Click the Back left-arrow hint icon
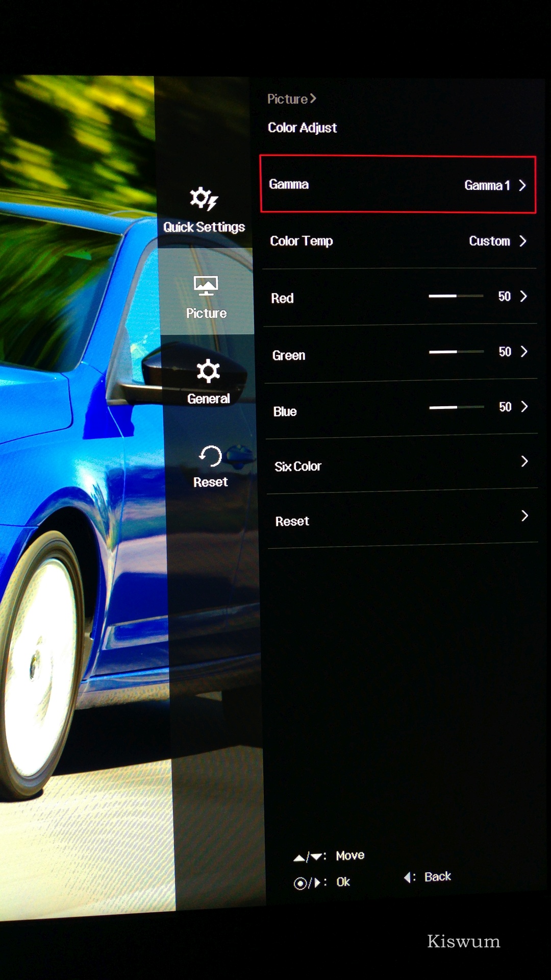Screen dimensions: 551x980 [407, 877]
